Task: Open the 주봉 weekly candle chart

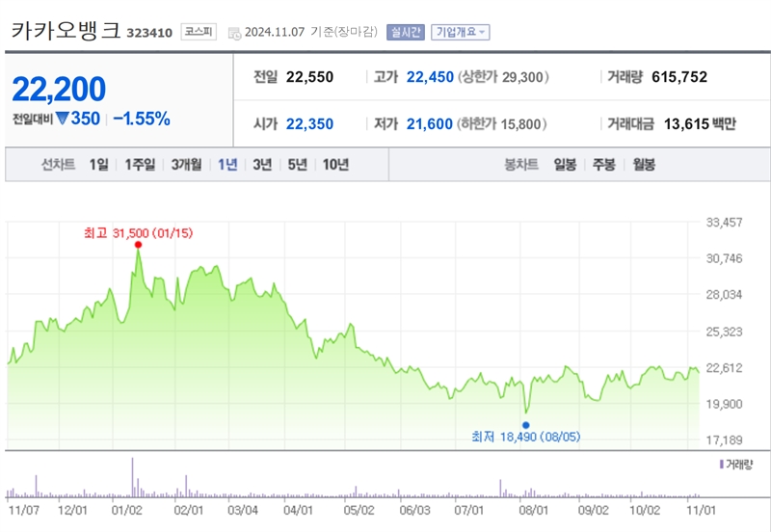Action: pyautogui.click(x=604, y=164)
